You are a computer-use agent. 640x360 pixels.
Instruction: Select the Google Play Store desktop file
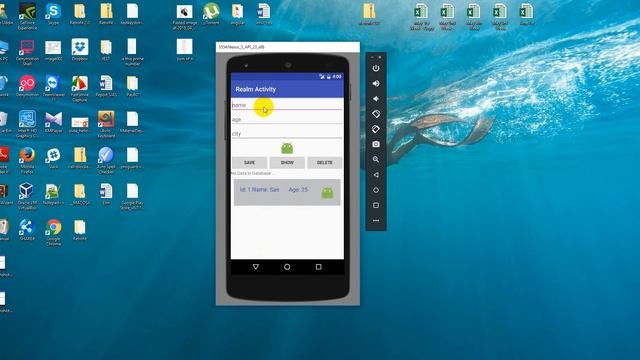coord(132,196)
